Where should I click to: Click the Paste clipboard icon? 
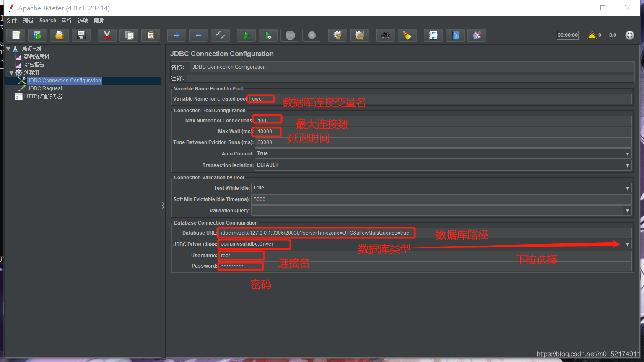(x=151, y=36)
